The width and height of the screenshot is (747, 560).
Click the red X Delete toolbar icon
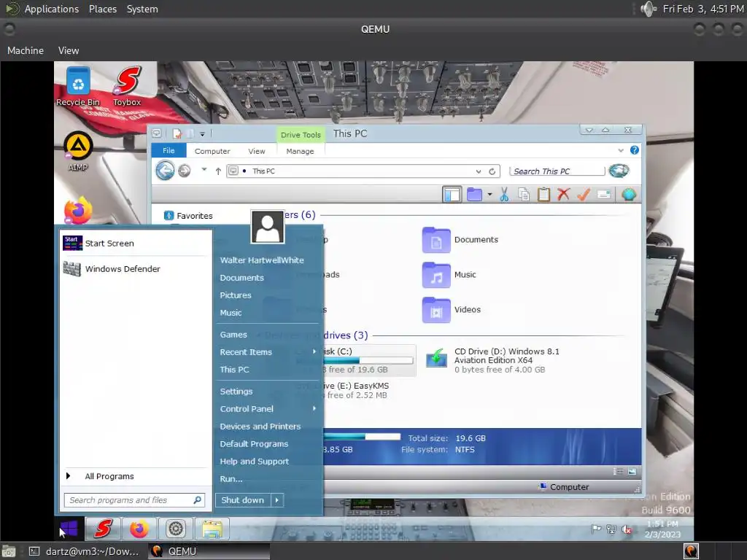click(564, 194)
